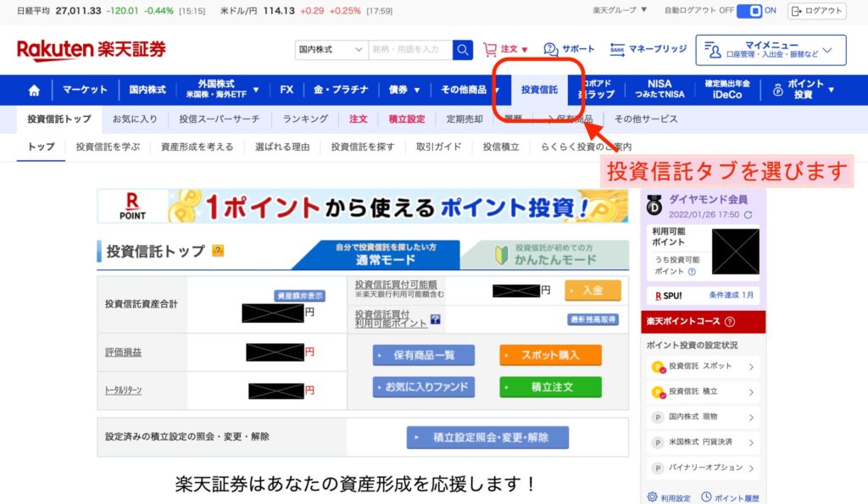Open 投資信託 スポット point setting row
The height and width of the screenshot is (504, 868).
click(x=703, y=366)
